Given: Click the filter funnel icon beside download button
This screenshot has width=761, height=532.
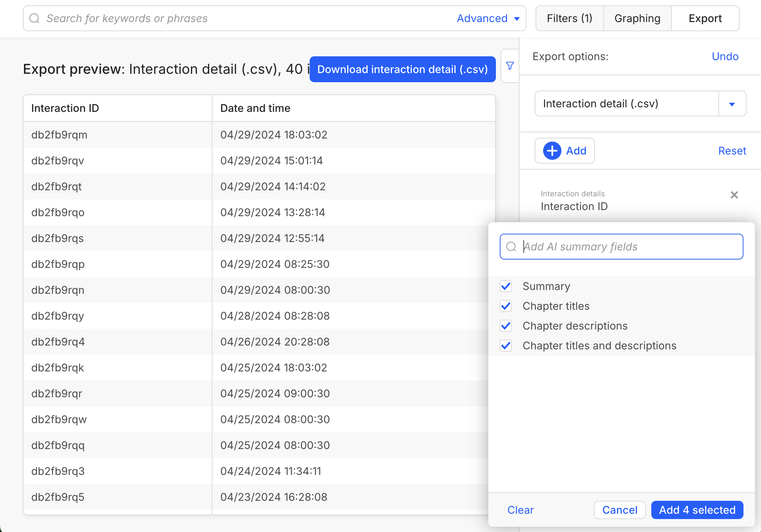Looking at the screenshot, I should click(x=510, y=66).
